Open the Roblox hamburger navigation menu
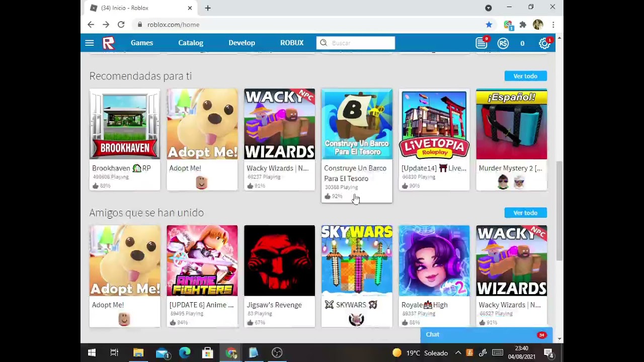 pos(90,43)
